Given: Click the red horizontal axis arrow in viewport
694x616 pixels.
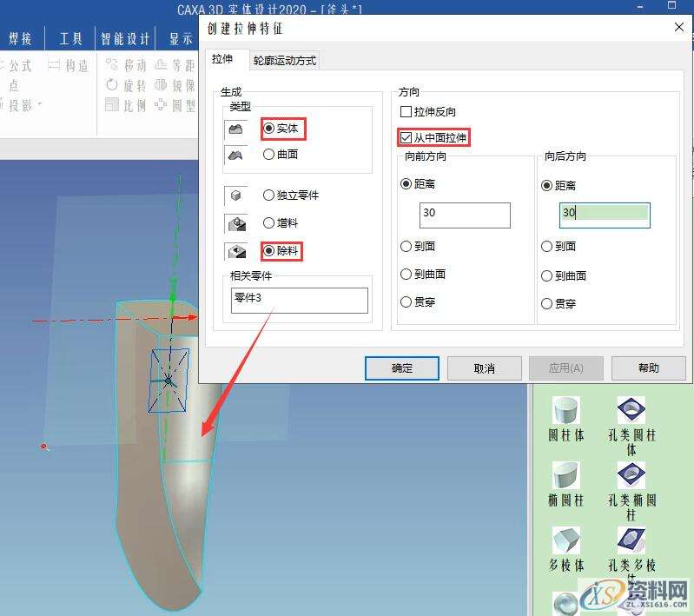Looking at the screenshot, I should [x=191, y=317].
